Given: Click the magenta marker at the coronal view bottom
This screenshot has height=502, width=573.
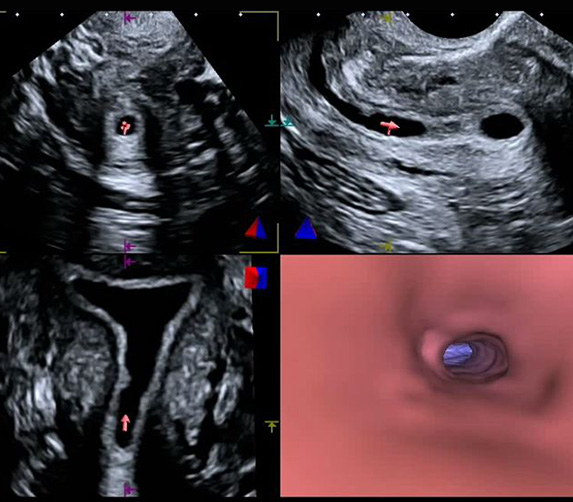Looking at the screenshot, I should [x=130, y=490].
